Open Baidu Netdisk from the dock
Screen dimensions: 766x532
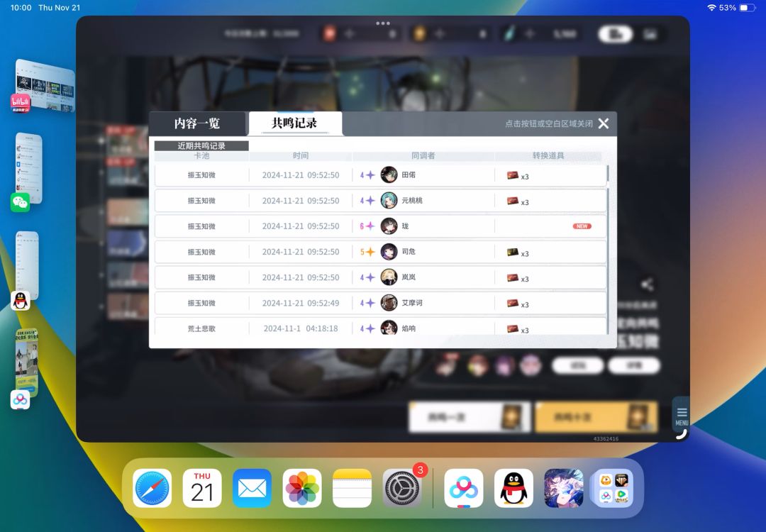464,488
